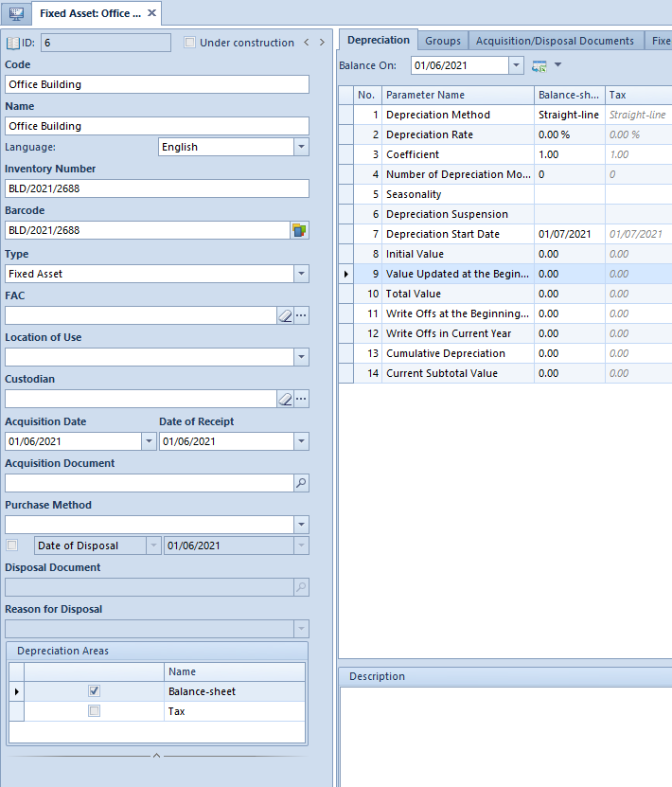Screen dimensions: 672x787
Task: Toggle Under construction checkbox
Action: (189, 43)
